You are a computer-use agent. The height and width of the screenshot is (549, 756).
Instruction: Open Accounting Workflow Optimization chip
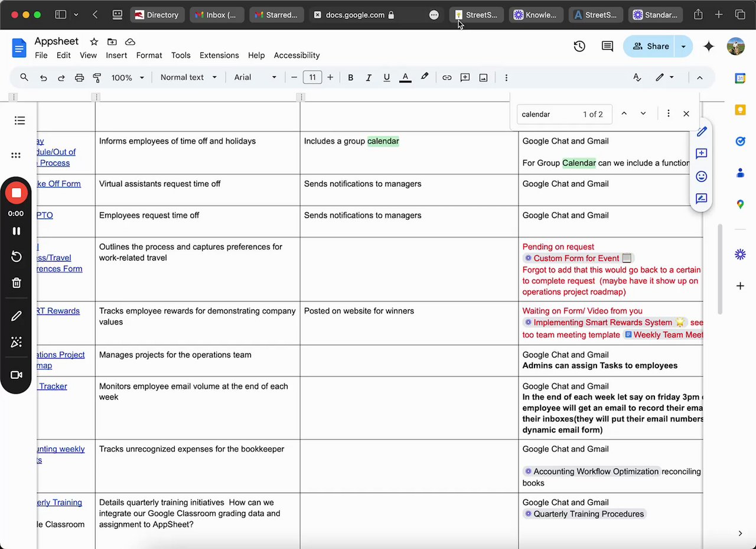coord(591,472)
